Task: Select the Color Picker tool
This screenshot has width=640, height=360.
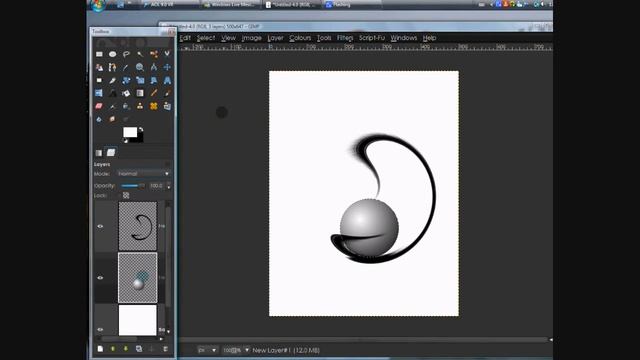Action: pos(126,67)
